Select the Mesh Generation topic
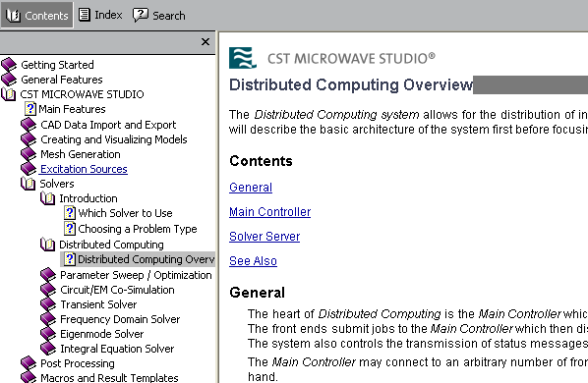 [81, 154]
